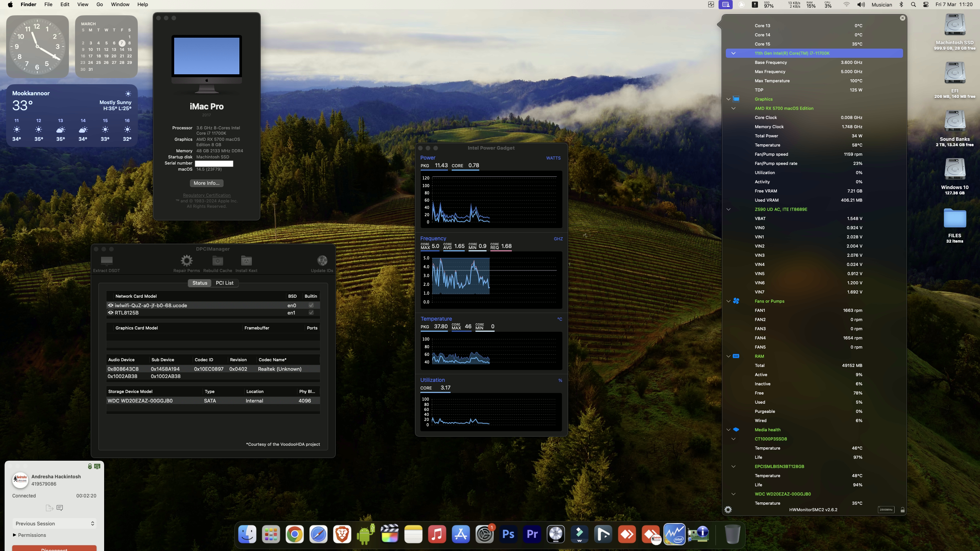Run Repair Perms in DPCIManager

186,261
